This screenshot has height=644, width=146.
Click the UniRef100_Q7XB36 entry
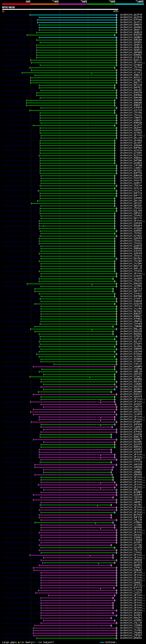pos(131,58)
